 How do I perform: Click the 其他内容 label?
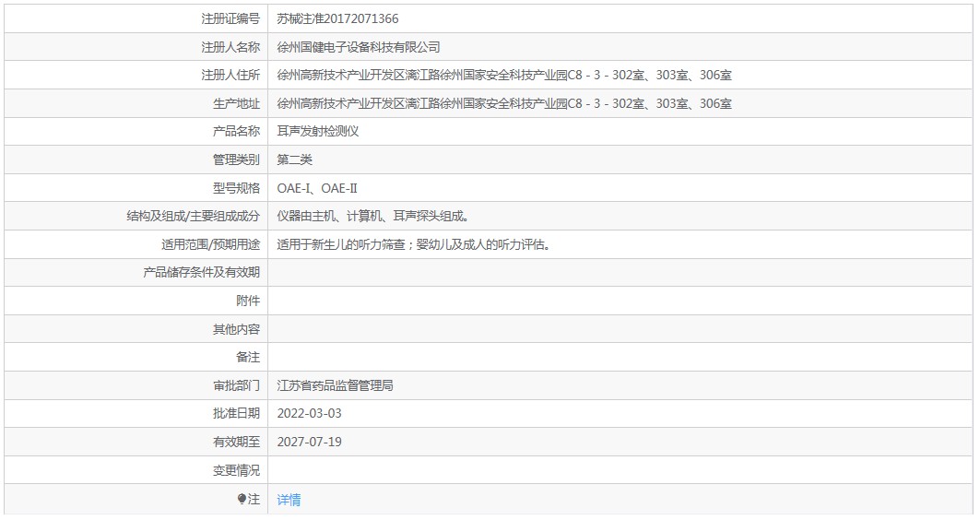[236, 329]
